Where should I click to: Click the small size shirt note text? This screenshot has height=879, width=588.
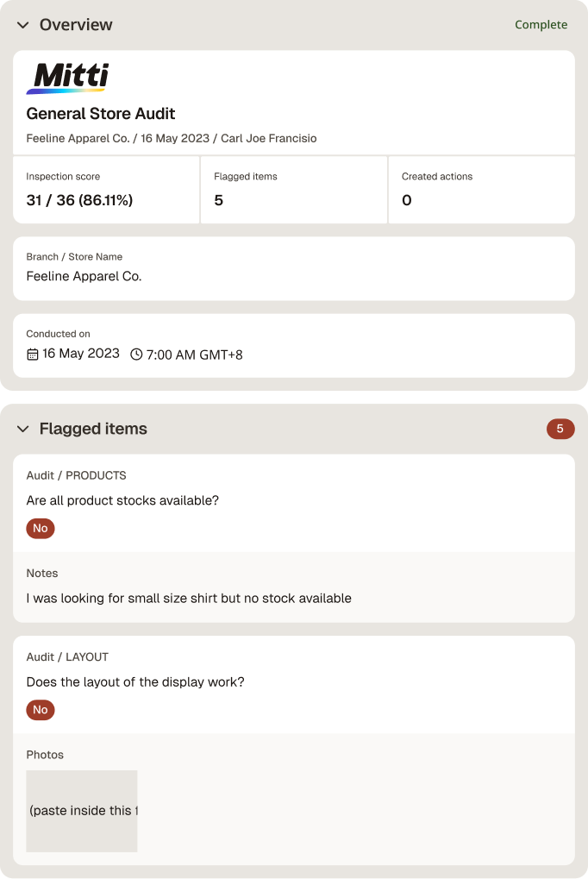point(189,599)
